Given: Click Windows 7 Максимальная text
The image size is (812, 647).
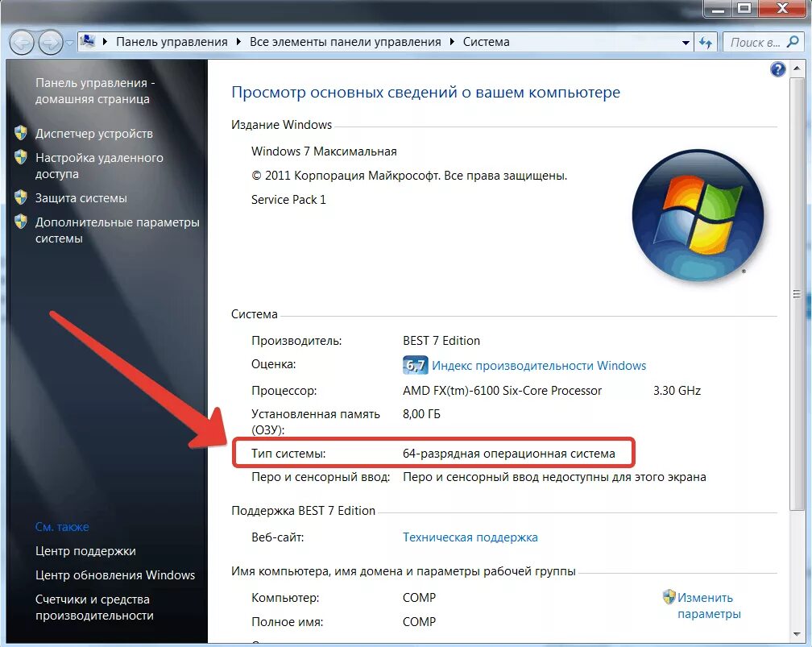Looking at the screenshot, I should click(x=324, y=151).
